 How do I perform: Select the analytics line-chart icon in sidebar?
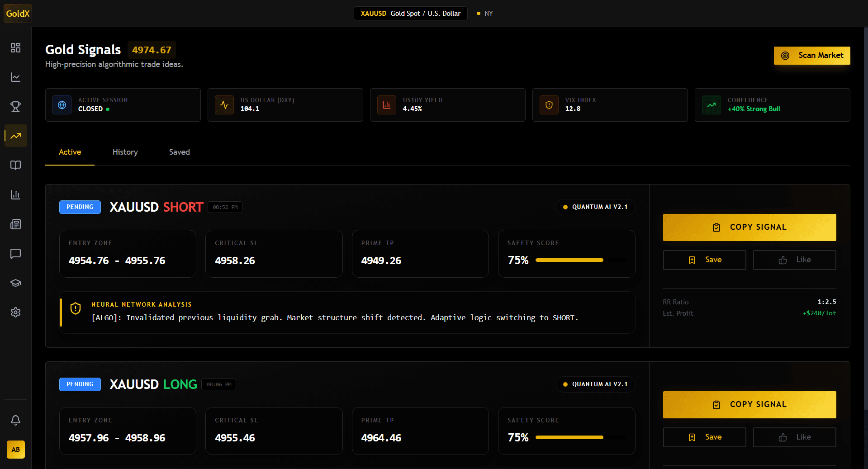pos(15,77)
